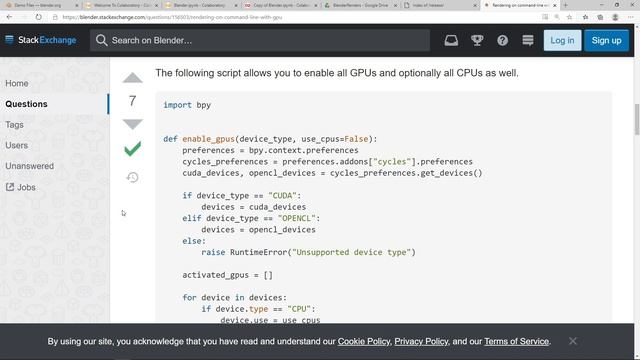Image resolution: width=640 pixels, height=360 pixels.
Task: Close the Demo Files blender.org tab
Action: 76,5
